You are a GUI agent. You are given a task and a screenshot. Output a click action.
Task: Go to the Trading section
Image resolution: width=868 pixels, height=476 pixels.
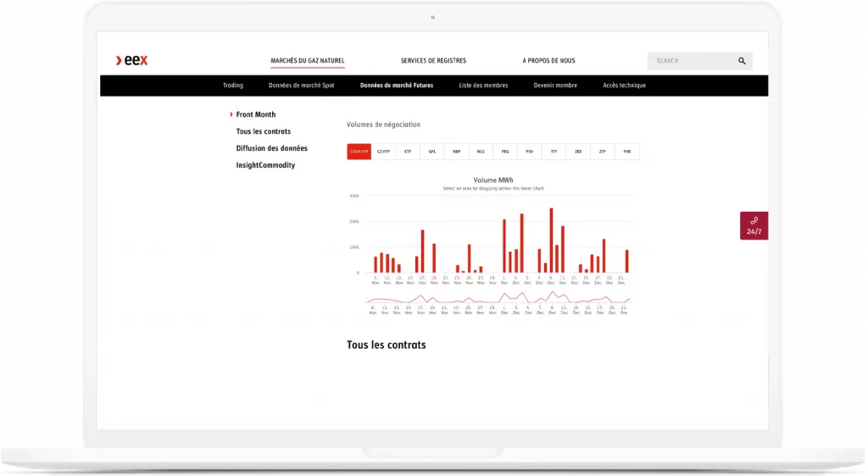coord(233,86)
